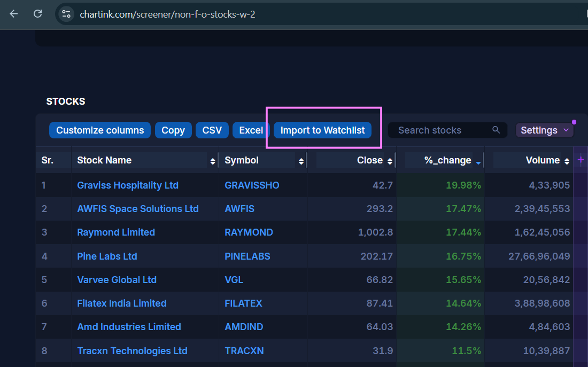The width and height of the screenshot is (588, 367).
Task: Open Amd Industries Limited stock link
Action: [129, 327]
